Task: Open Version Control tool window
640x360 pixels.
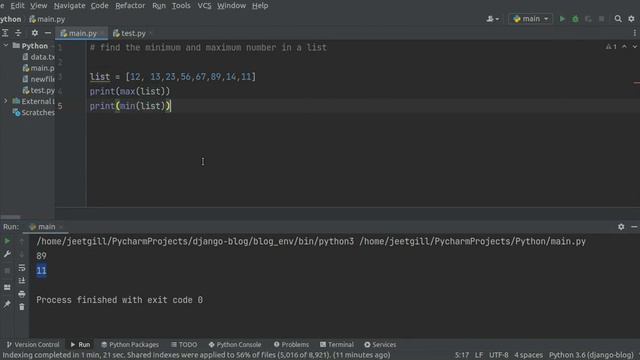Action: click(33, 344)
